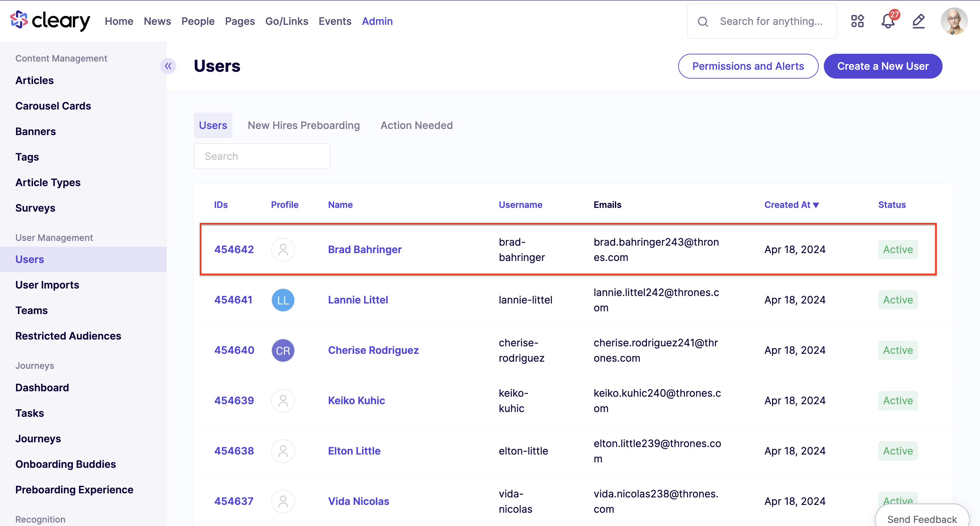Click Create a New User button

click(883, 66)
